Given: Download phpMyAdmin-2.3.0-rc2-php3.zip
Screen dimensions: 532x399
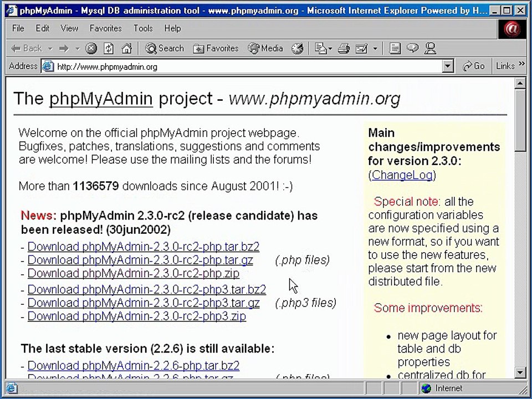Looking at the screenshot, I should pos(137,316).
